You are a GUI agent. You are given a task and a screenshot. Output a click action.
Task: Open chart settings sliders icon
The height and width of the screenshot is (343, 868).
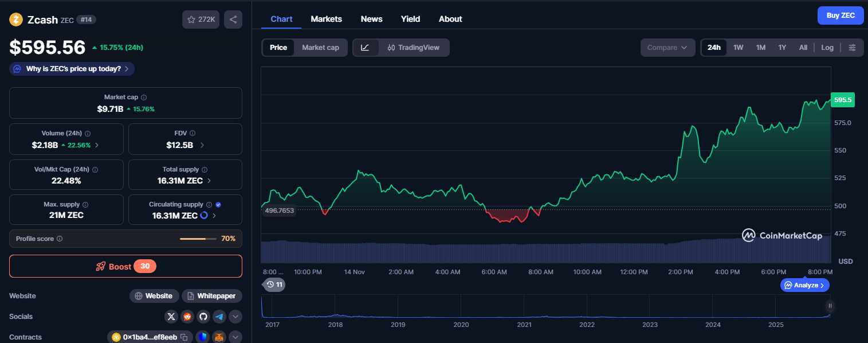(853, 48)
